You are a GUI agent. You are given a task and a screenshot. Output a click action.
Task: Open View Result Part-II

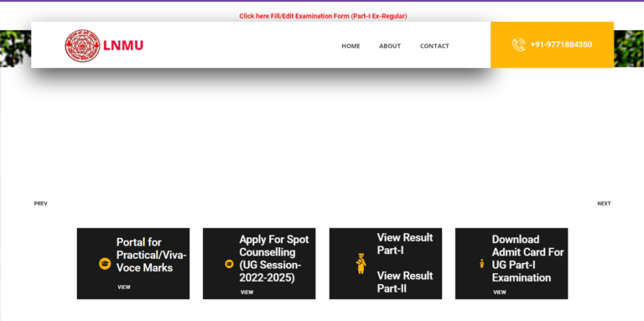pos(405,282)
